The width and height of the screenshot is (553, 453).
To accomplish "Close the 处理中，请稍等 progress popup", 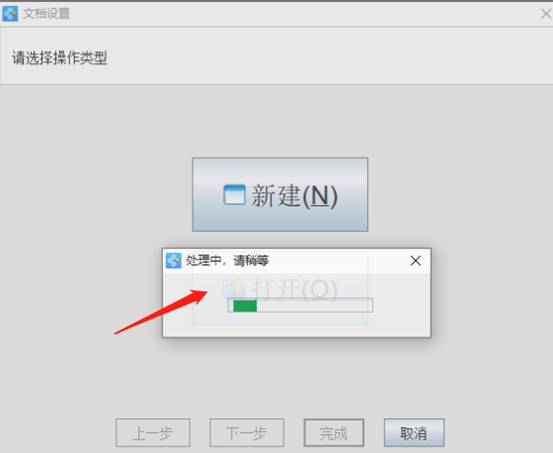I will coord(415,261).
